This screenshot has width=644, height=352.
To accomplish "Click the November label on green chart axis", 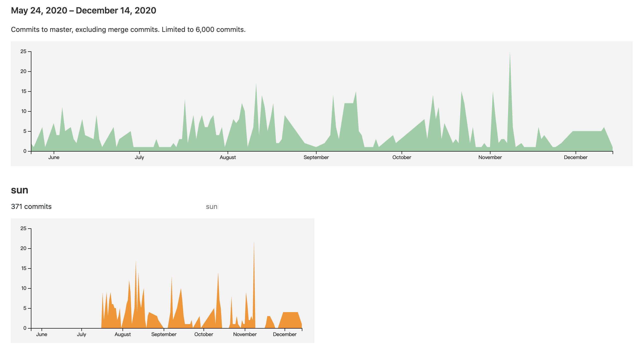I will [490, 157].
